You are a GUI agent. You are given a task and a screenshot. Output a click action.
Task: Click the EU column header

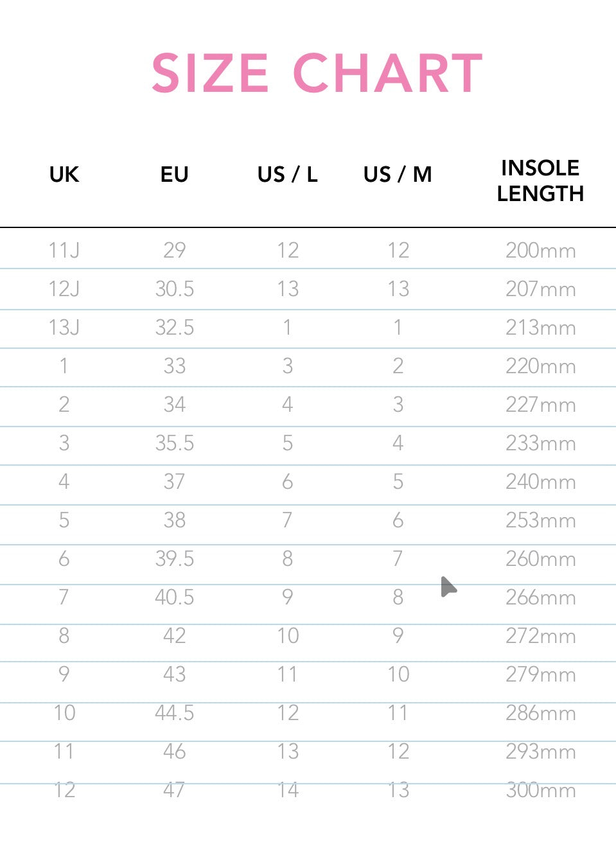coord(174,175)
